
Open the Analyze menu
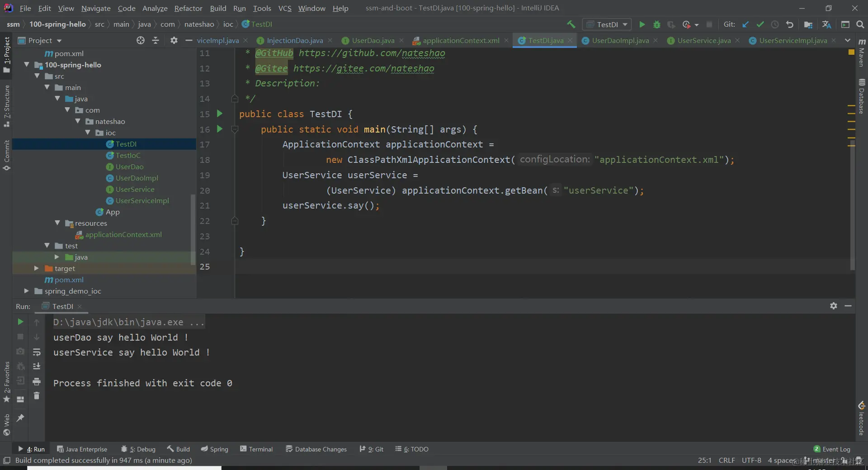pos(155,8)
